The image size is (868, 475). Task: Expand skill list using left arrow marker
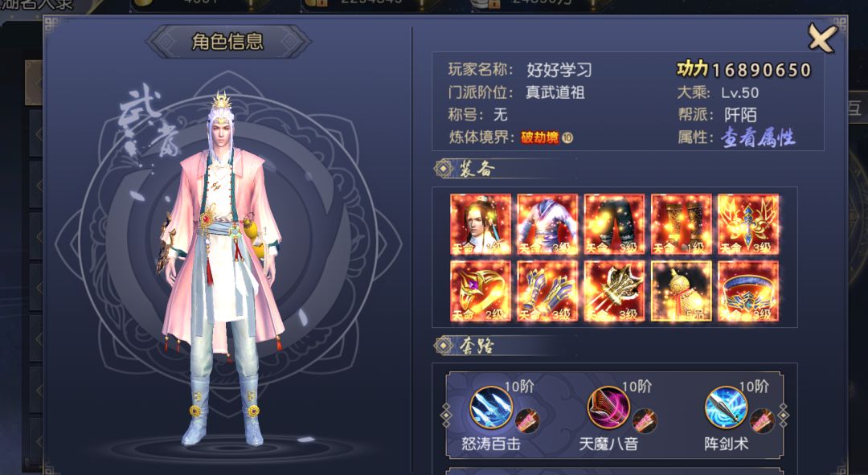[x=445, y=416]
